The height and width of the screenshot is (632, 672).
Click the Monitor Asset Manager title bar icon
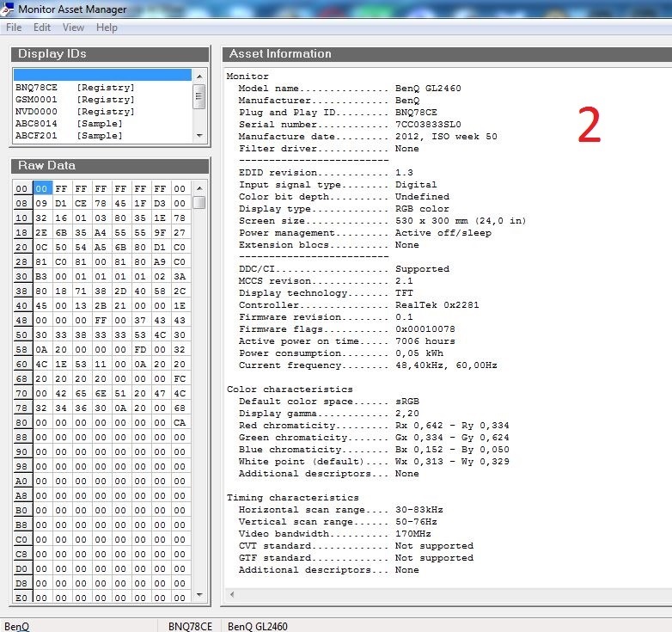coord(7,8)
